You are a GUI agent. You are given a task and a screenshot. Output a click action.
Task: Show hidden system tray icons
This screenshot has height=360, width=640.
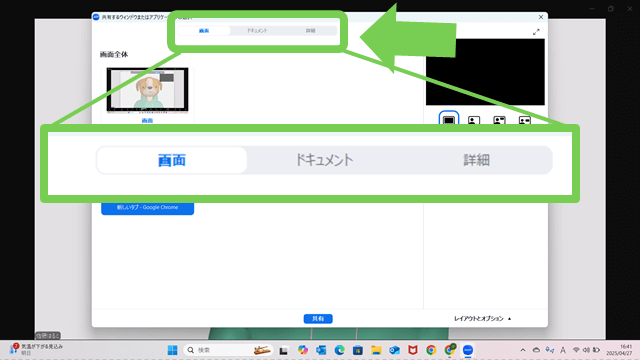tap(523, 350)
